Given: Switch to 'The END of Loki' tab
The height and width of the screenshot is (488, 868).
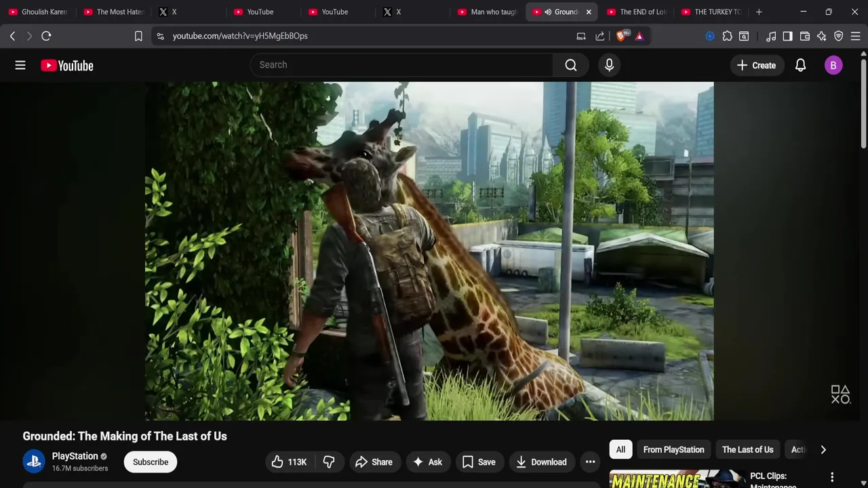Looking at the screenshot, I should (637, 12).
